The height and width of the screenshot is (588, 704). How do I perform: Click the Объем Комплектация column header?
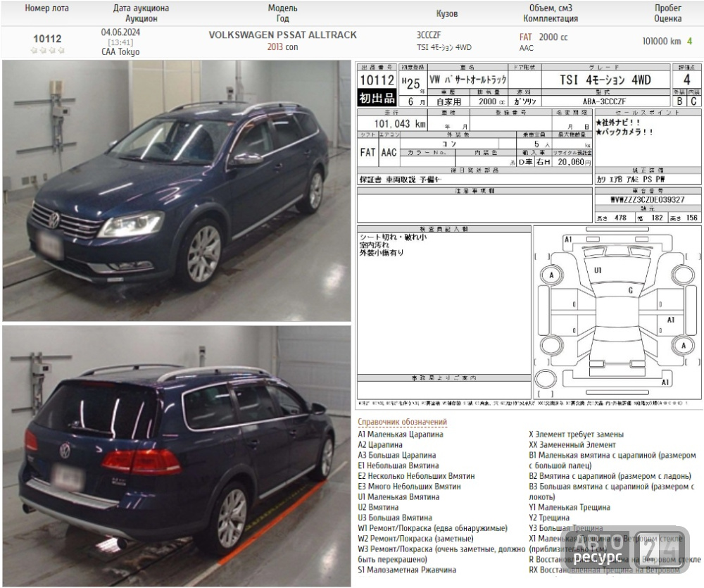click(551, 13)
